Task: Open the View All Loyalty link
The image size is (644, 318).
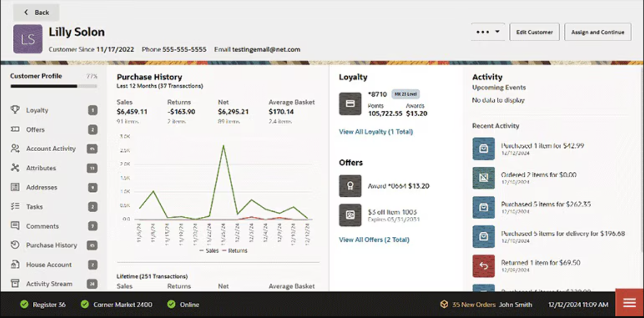Action: (376, 132)
